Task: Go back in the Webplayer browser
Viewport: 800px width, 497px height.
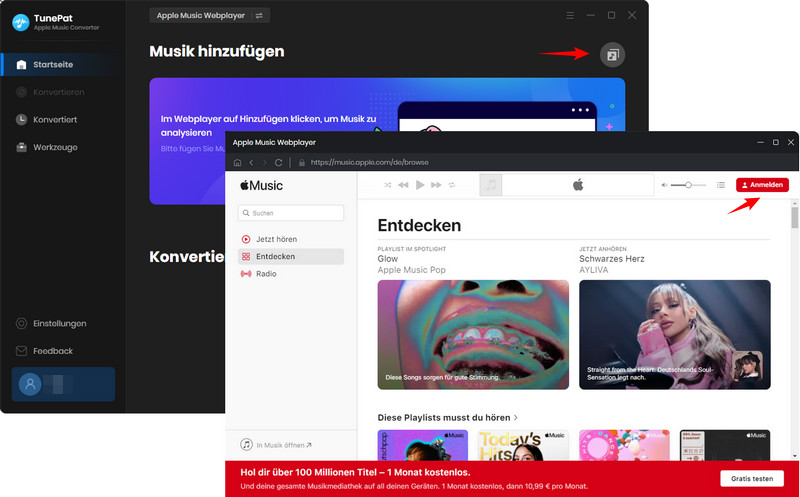Action: pos(251,163)
